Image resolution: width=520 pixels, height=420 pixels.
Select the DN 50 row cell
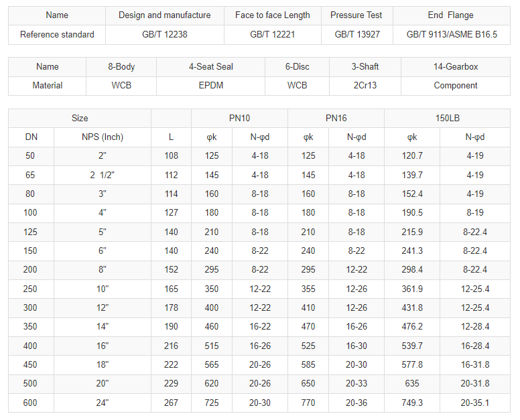tap(31, 156)
